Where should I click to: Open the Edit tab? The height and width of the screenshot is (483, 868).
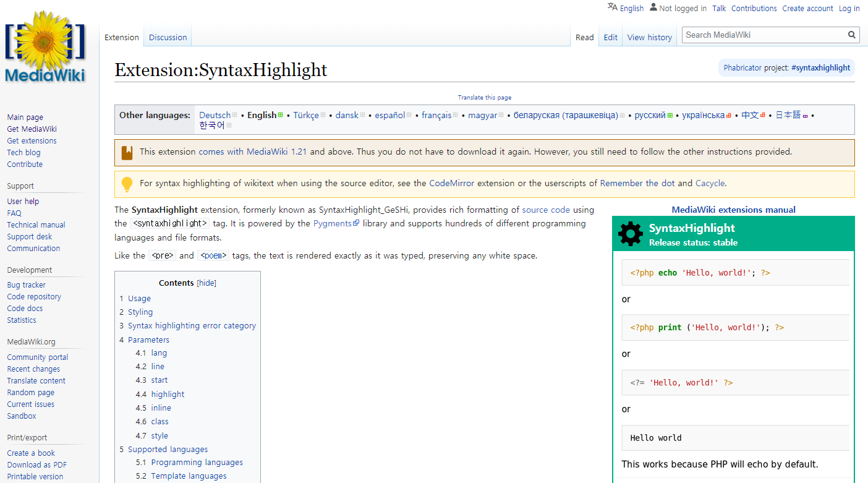pyautogui.click(x=611, y=37)
